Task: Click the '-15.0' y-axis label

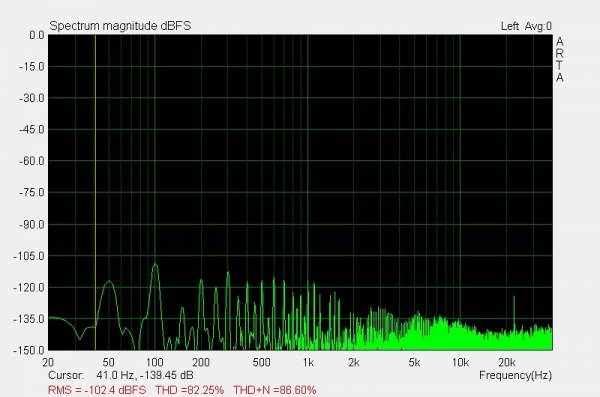Action: (32, 67)
